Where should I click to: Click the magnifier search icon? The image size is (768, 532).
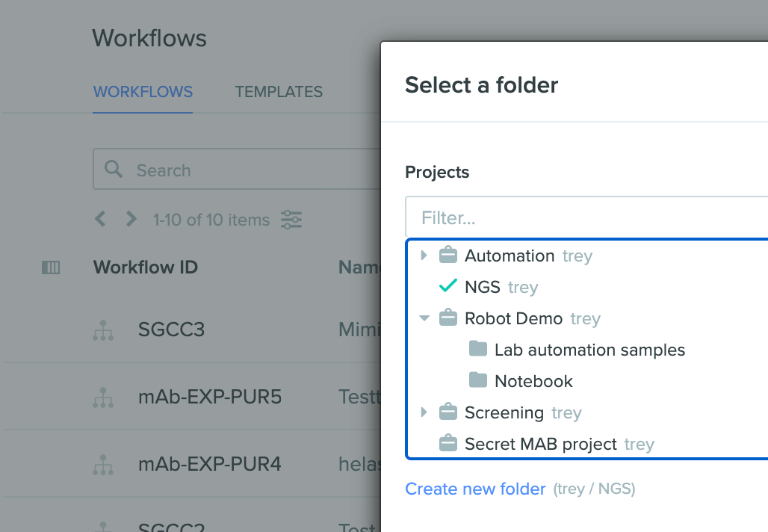(114, 169)
